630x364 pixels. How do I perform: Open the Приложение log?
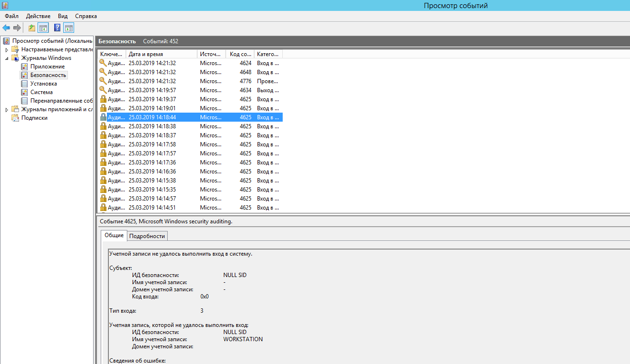pos(43,67)
